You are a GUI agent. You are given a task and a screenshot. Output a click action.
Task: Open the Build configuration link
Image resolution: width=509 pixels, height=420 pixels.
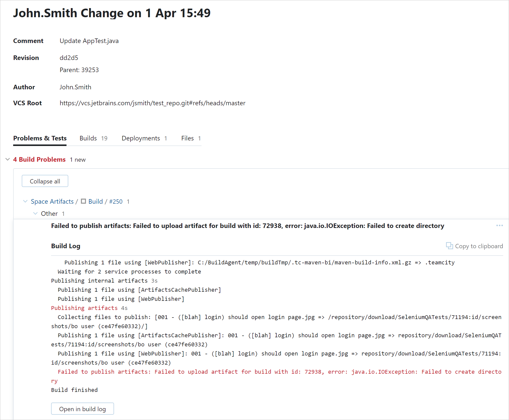(96, 201)
